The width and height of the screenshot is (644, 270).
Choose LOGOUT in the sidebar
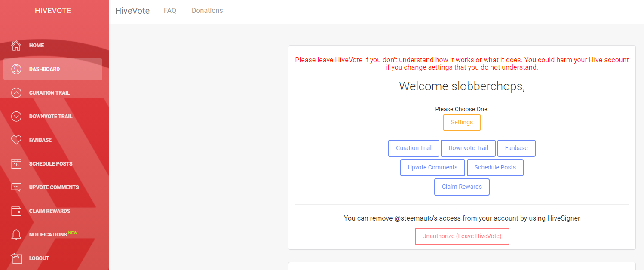pos(53,258)
